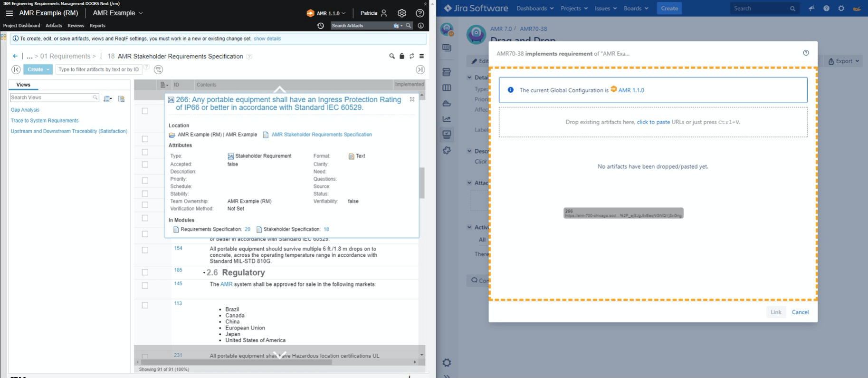The height and width of the screenshot is (378, 868).
Task: Open the Jira help icon
Action: click(826, 9)
